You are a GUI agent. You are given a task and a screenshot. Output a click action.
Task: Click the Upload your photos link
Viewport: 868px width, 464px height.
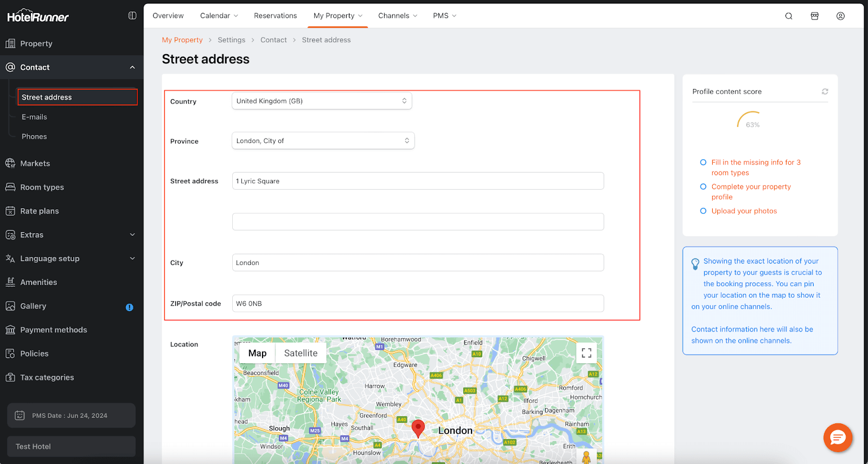click(744, 211)
